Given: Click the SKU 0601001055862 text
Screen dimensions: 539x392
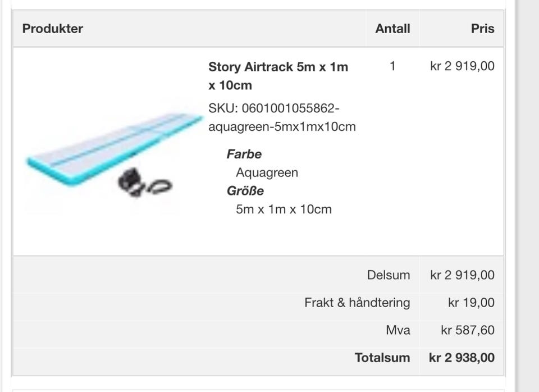Looking at the screenshot, I should coord(282,117).
